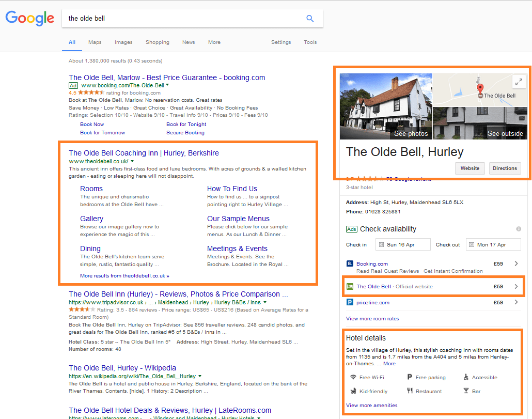Open the booking.com Best Price Guarantee ad

[167, 77]
